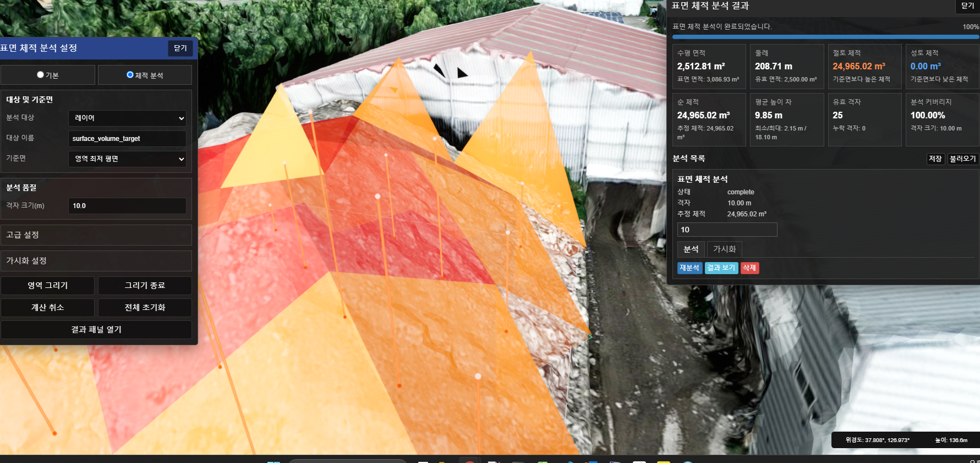Click the 순 체적 value 24,965.02 m³
The image size is (980, 463).
tap(704, 115)
